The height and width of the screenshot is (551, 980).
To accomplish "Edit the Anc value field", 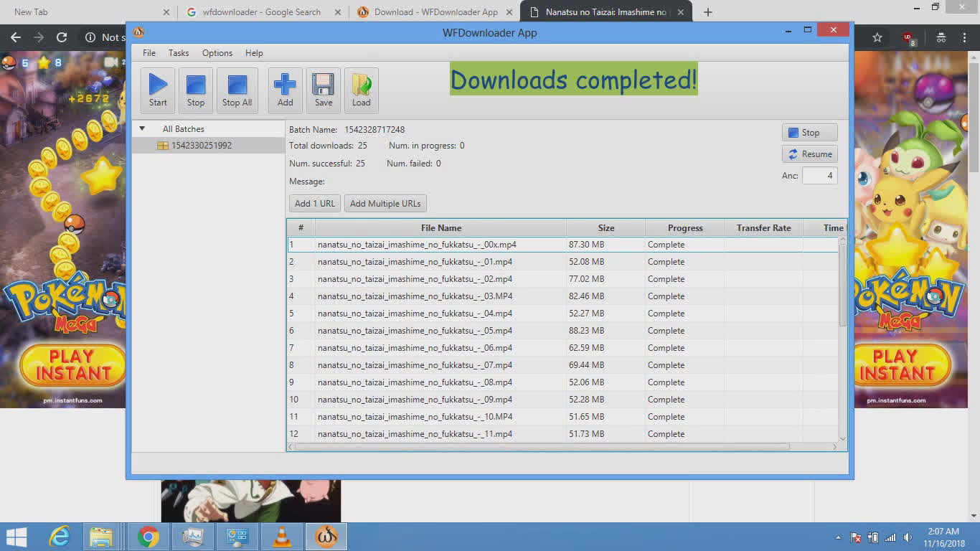I will tap(819, 175).
